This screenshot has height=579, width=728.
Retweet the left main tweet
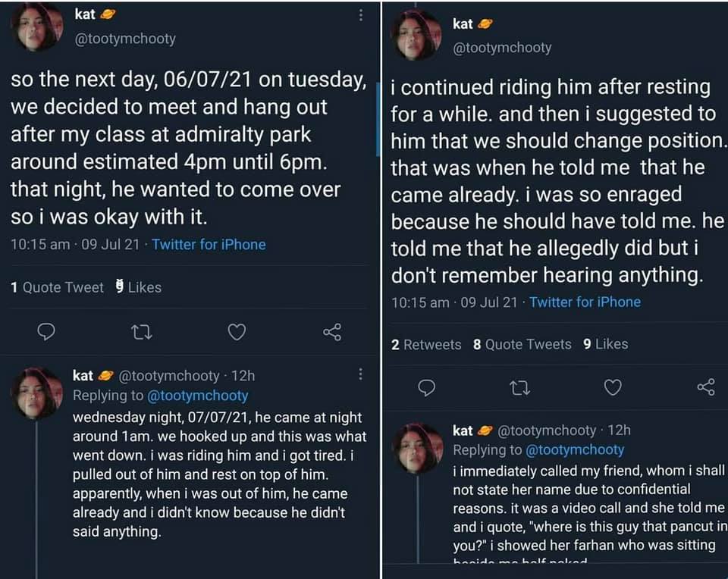click(141, 332)
